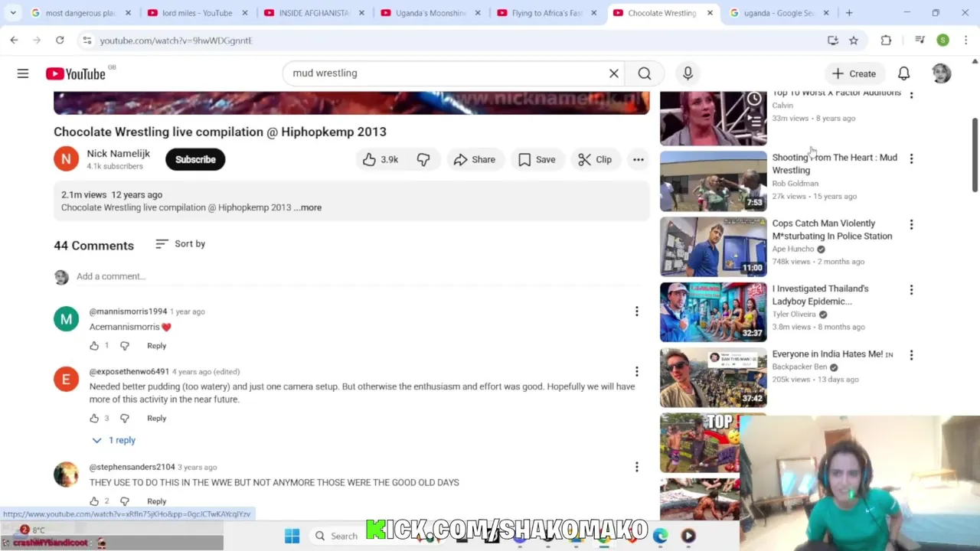This screenshot has height=551, width=980.
Task: Open the @mannismorris1994 commenter avatar
Action: (x=66, y=319)
